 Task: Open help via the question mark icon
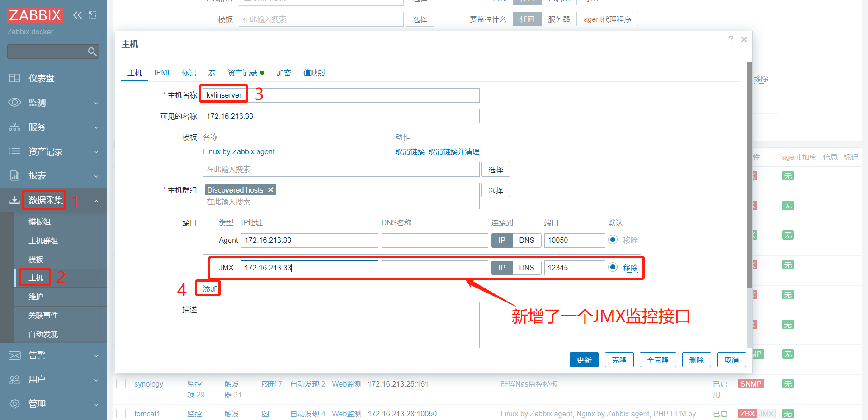731,39
